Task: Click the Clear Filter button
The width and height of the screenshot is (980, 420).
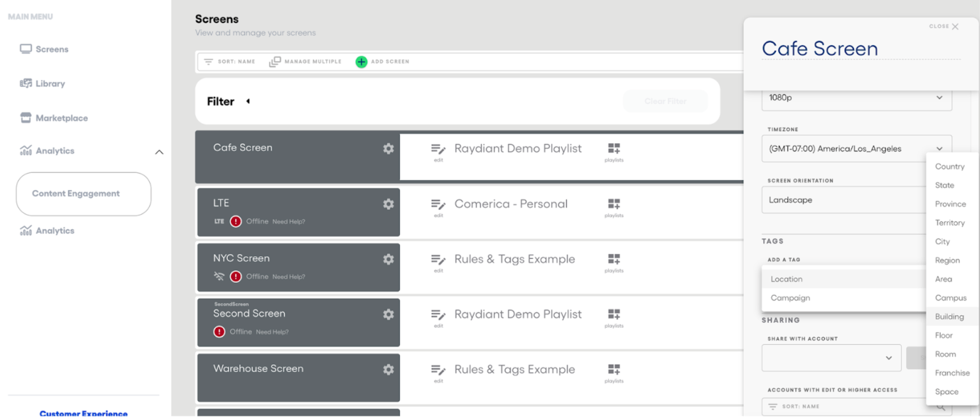Action: (665, 101)
